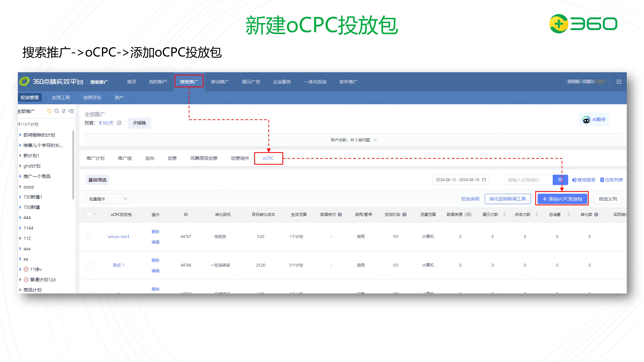
Task: Open 任务列表 task list
Action: coord(611,180)
